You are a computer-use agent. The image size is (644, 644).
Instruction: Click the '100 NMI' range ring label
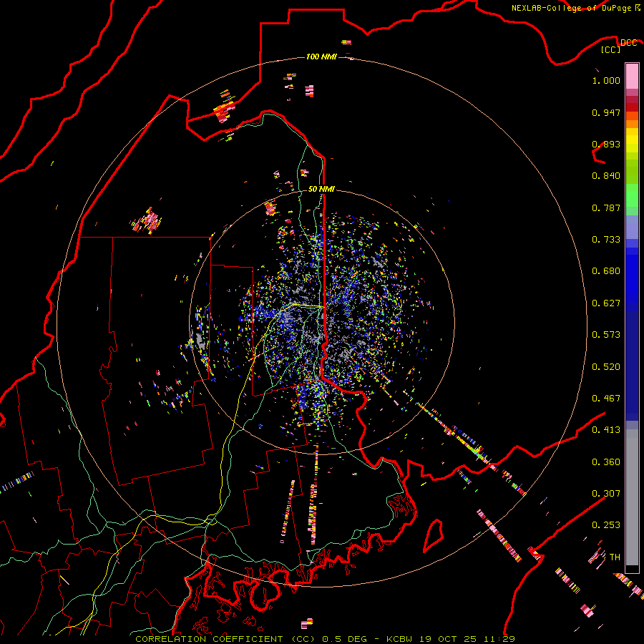point(321,57)
